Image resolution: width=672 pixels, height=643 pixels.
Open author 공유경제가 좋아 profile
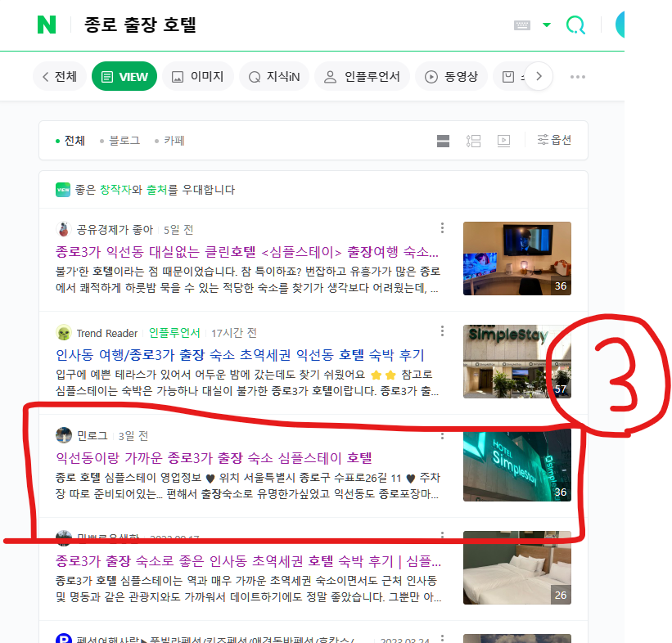[x=115, y=230]
